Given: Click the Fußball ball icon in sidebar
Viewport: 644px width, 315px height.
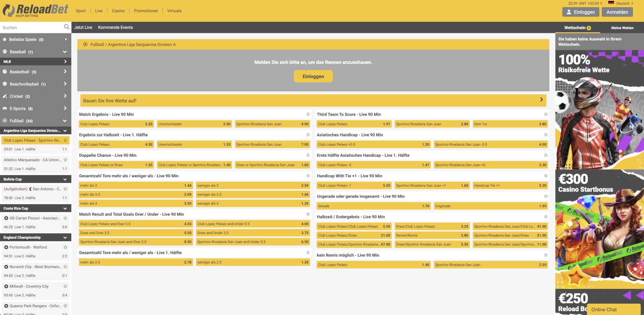Looking at the screenshot, I should tap(5, 121).
